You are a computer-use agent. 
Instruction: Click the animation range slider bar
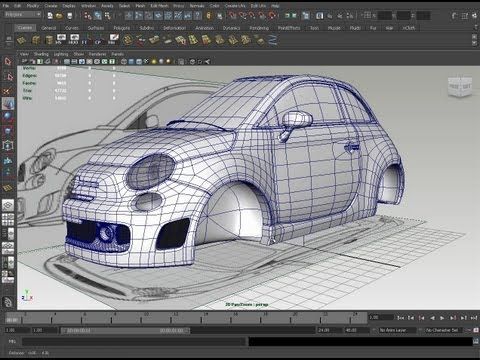click(125, 330)
